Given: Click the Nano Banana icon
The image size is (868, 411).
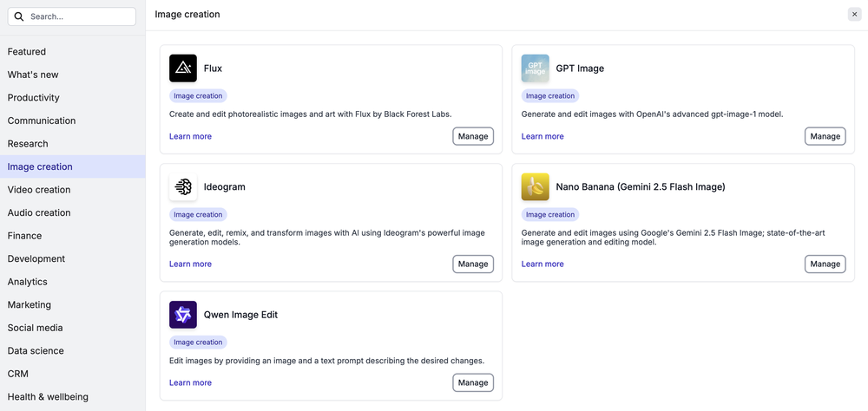Looking at the screenshot, I should tap(535, 186).
